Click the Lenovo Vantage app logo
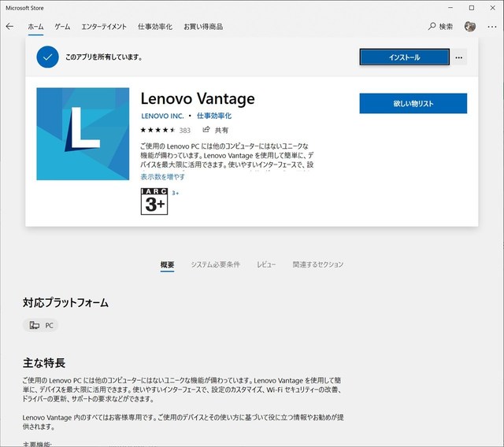The height and width of the screenshot is (447, 504). [83, 134]
